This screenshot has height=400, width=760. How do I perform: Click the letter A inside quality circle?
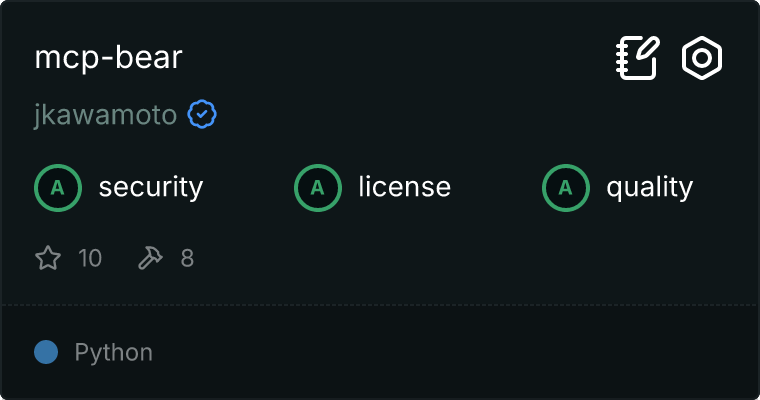point(566,188)
